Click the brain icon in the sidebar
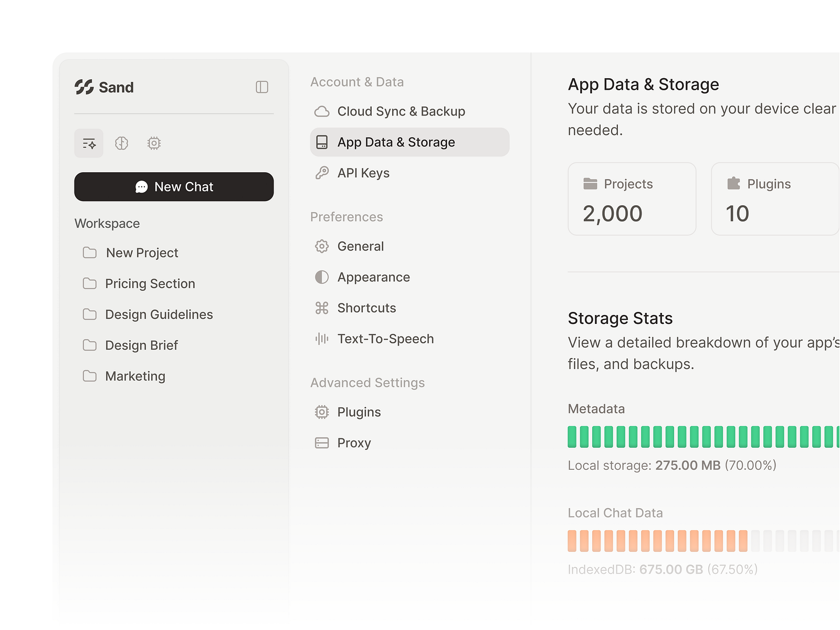Image resolution: width=840 pixels, height=630 pixels. 121,143
